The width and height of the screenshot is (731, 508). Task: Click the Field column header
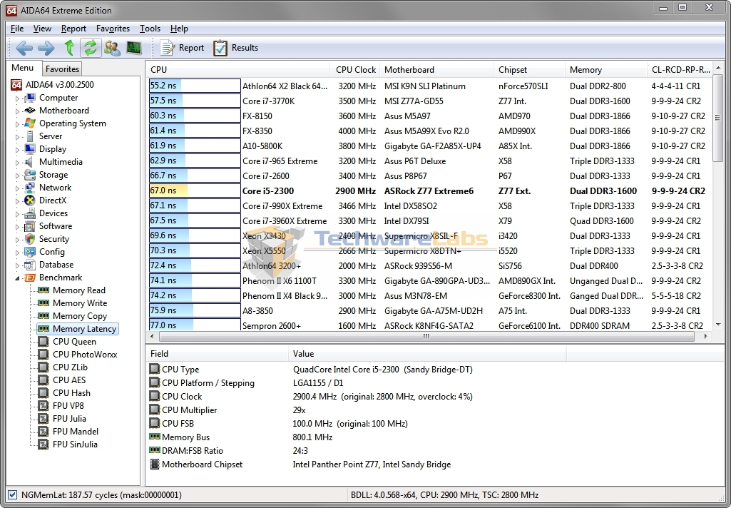[217, 354]
